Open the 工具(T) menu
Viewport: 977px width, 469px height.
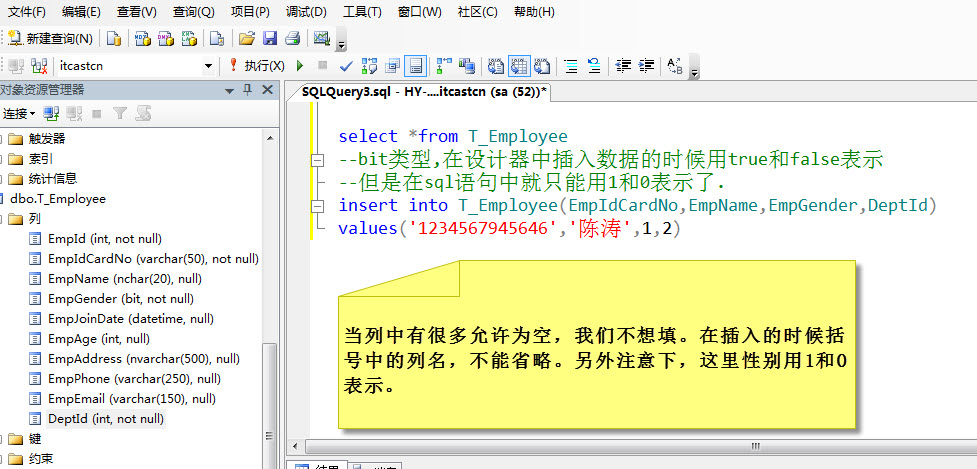coord(362,12)
